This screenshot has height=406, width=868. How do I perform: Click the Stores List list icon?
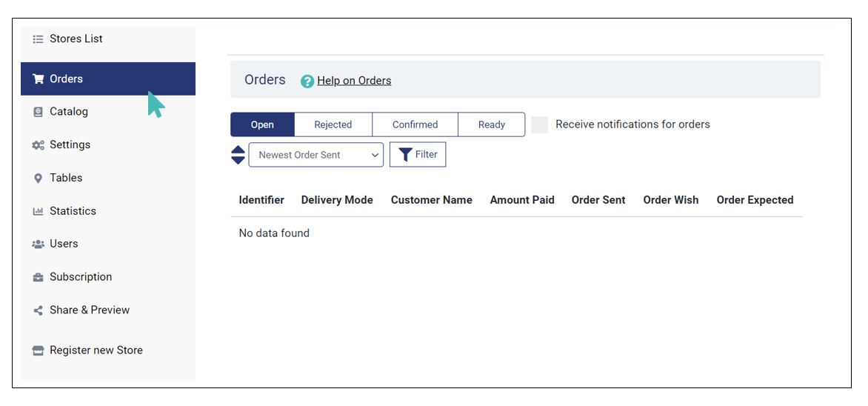[x=38, y=39]
